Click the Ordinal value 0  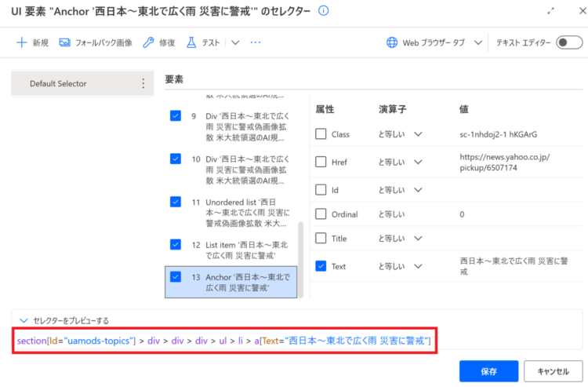(462, 214)
